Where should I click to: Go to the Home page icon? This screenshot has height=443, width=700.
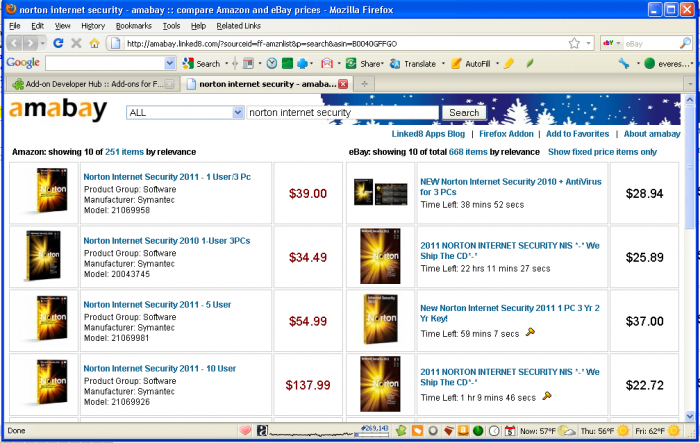coord(94,43)
